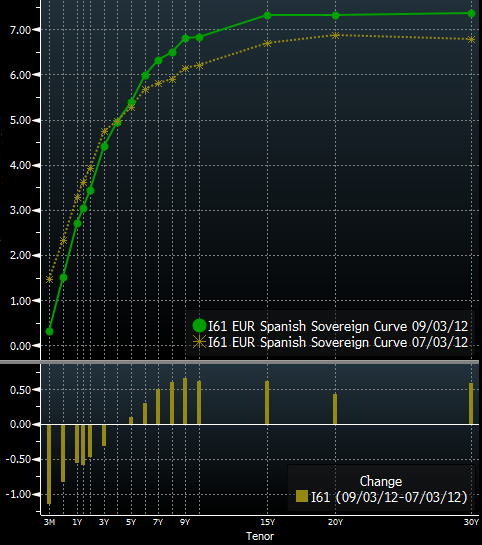The image size is (482, 545).
Task: Click the yellow dotted curve marker at 20Y tenor
Action: click(x=335, y=35)
